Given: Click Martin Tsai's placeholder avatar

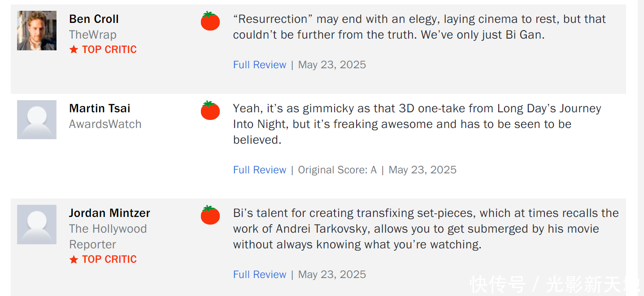Looking at the screenshot, I should (37, 119).
